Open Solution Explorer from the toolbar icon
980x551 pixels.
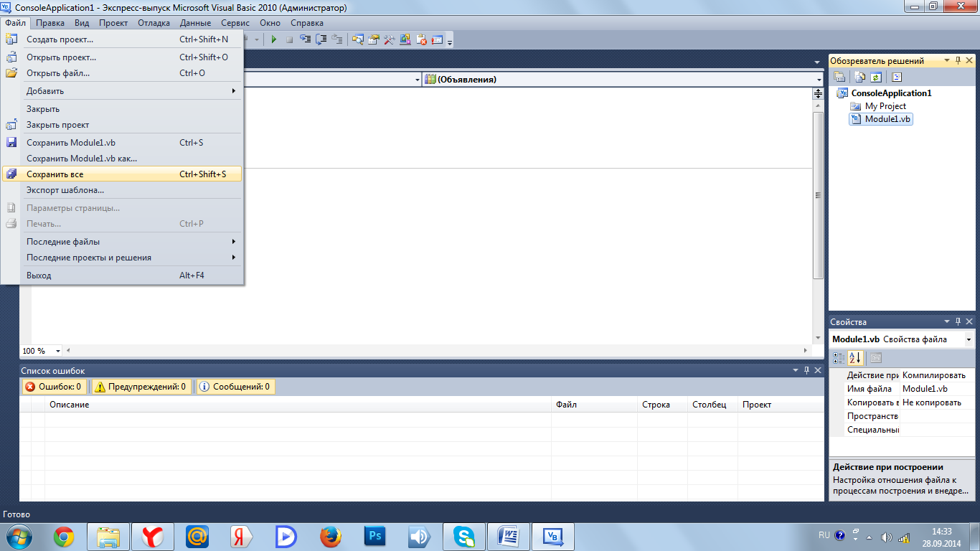tap(357, 39)
